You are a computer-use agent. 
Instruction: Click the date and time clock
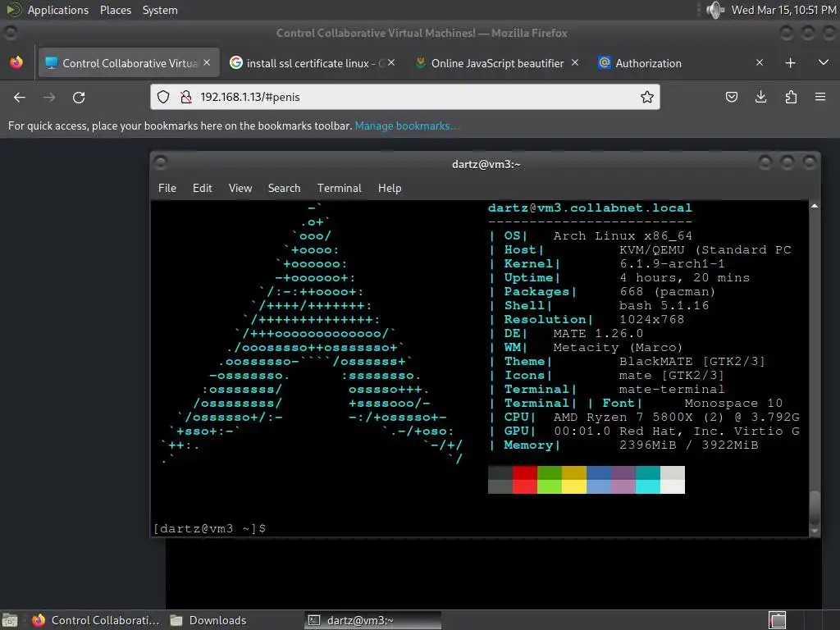[783, 10]
